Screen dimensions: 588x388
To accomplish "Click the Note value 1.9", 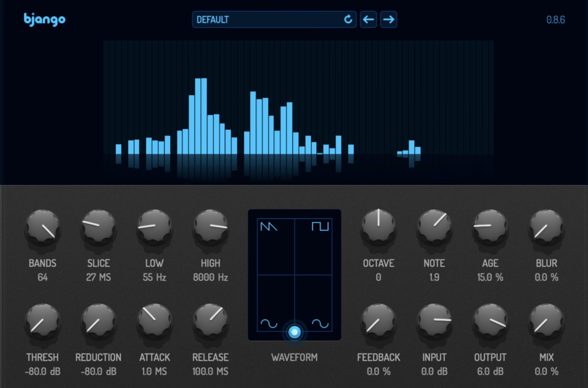I will click(435, 278).
